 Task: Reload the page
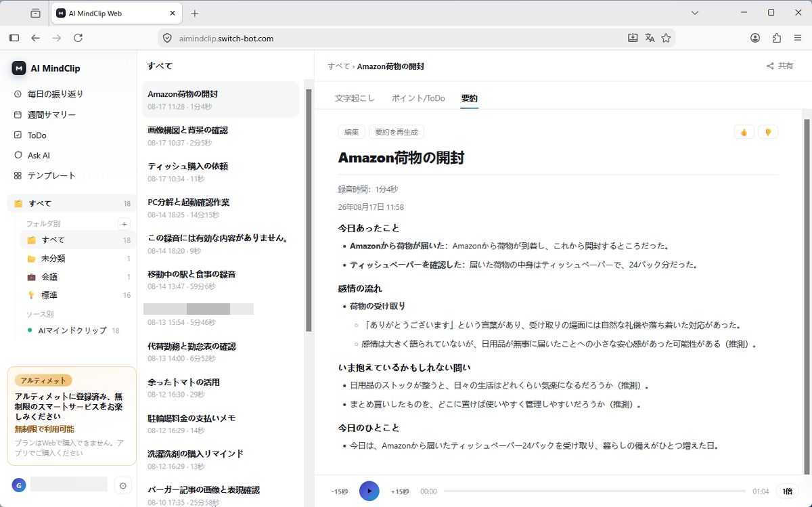click(x=78, y=38)
